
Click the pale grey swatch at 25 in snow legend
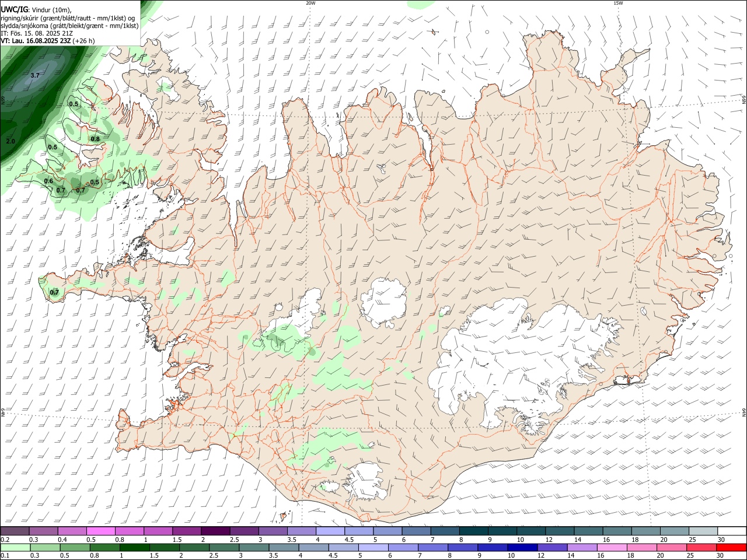click(703, 531)
